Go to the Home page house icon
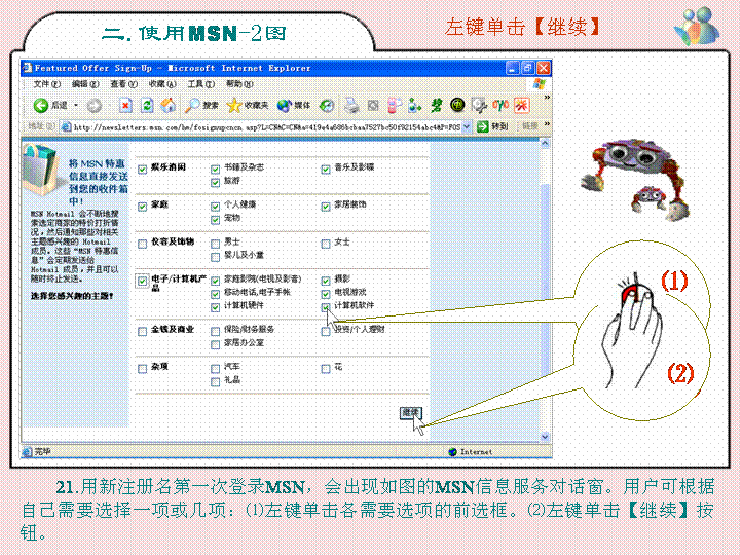 tap(168, 105)
